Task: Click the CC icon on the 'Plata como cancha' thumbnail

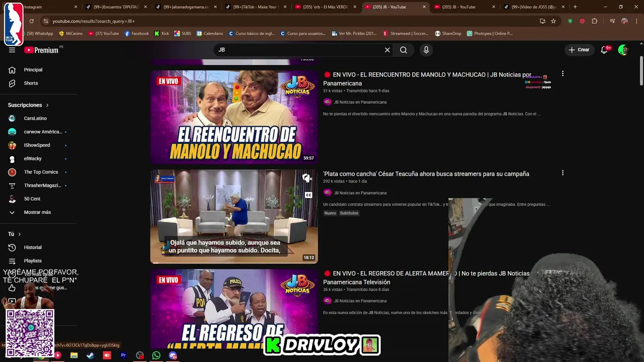Action: 308,195
